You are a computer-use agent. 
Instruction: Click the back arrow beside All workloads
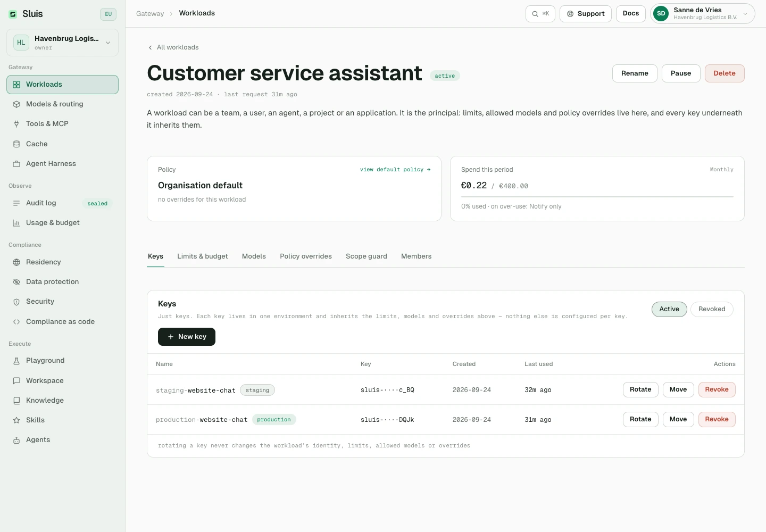[151, 47]
